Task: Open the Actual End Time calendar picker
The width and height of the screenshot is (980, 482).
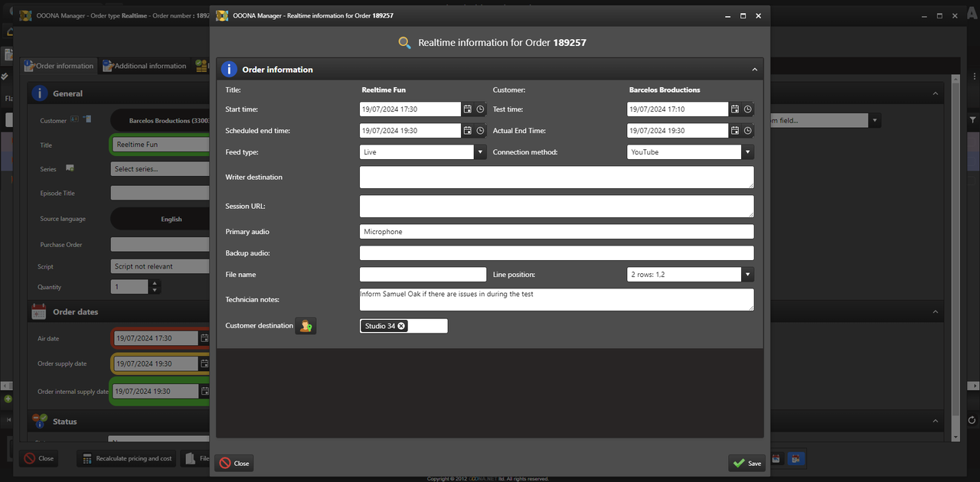Action: coord(734,131)
